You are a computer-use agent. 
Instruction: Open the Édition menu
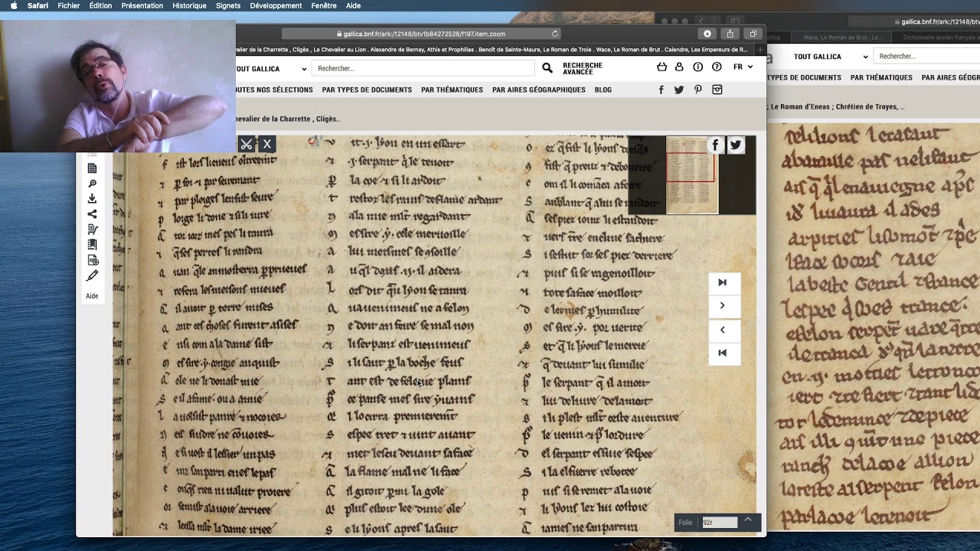100,5
